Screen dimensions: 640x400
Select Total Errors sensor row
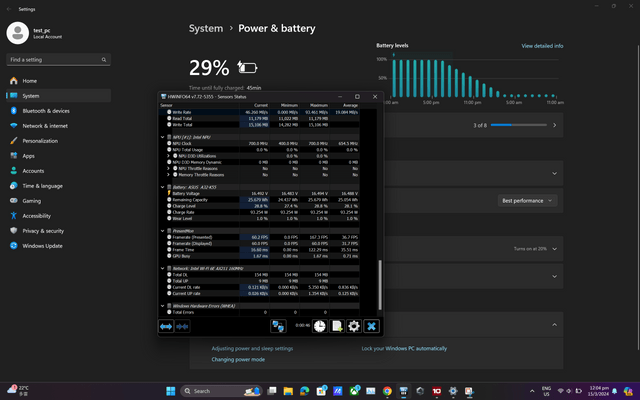[259, 312]
